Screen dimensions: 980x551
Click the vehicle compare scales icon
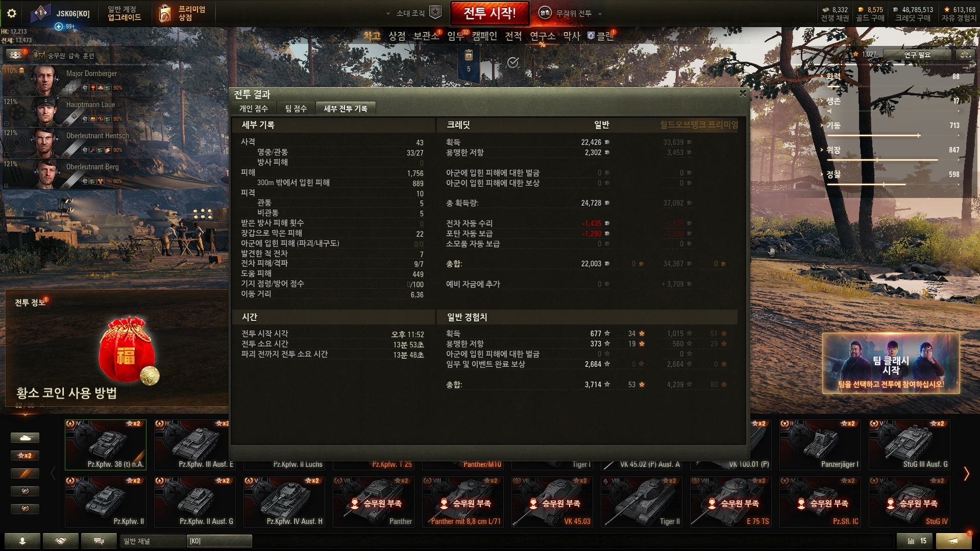tap(965, 54)
